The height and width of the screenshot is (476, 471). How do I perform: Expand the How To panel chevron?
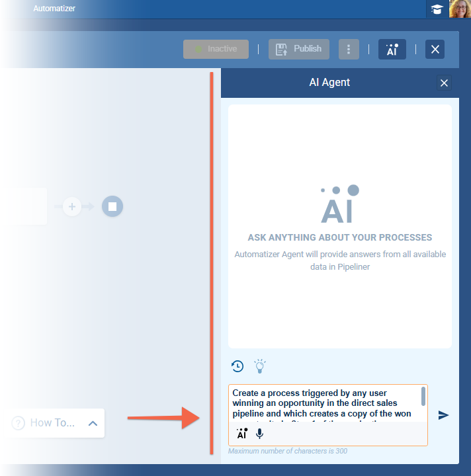click(x=93, y=423)
